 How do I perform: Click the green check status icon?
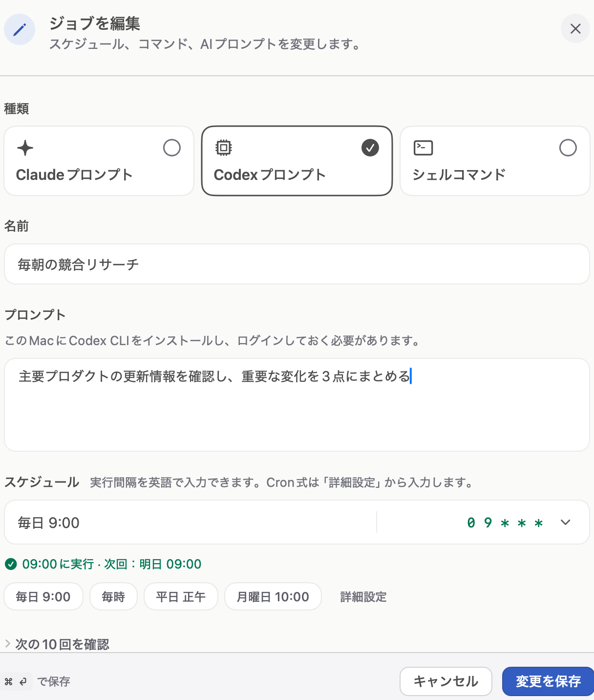pos(11,565)
